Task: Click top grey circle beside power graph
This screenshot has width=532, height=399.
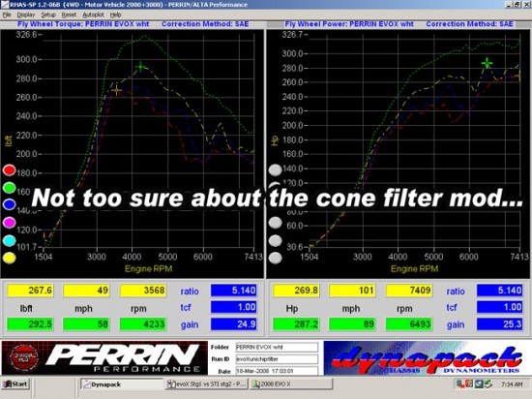Action: tap(275, 170)
